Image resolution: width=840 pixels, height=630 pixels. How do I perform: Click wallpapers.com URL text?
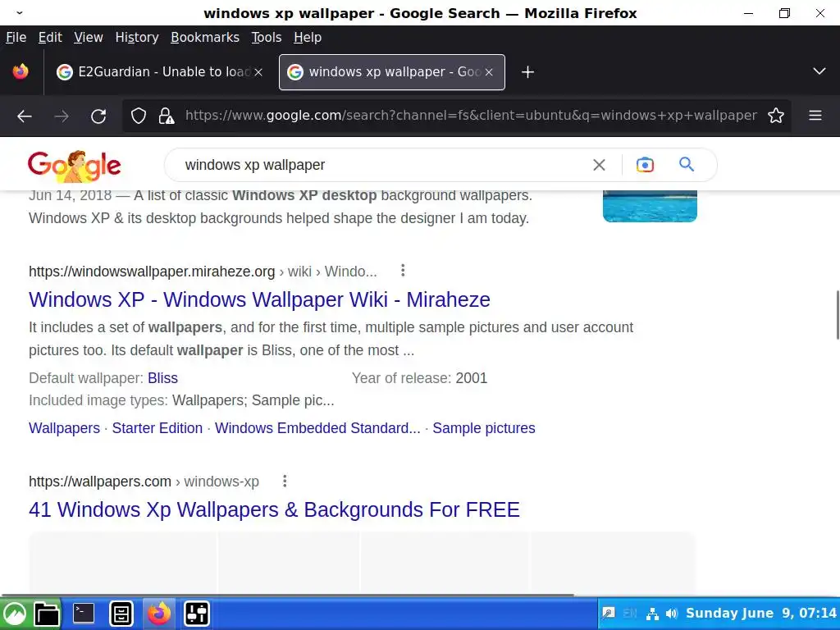tap(99, 482)
